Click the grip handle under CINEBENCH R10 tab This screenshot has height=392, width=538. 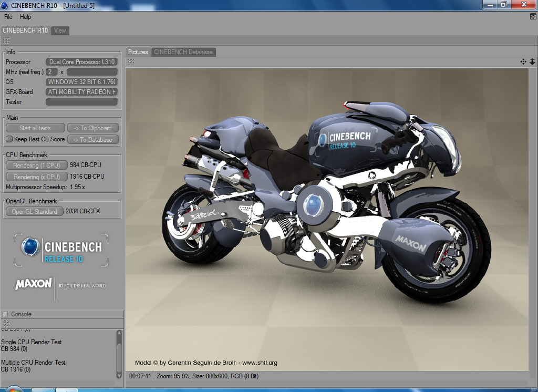6,40
